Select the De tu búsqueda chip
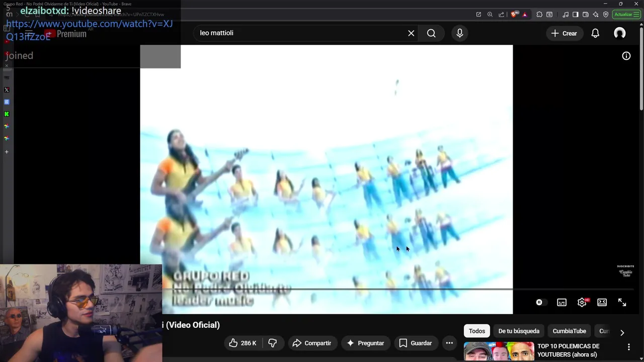Image resolution: width=644 pixels, height=362 pixels. tap(519, 331)
